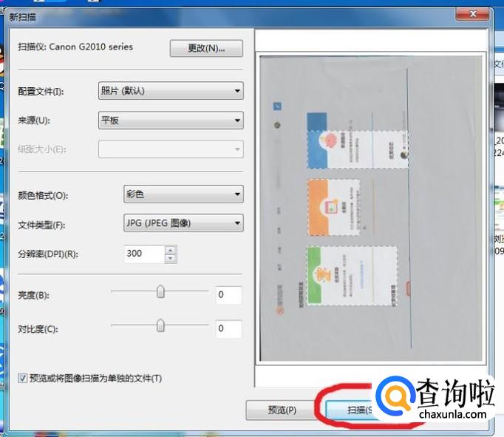Decrease DPI with the down arrow
This screenshot has width=504, height=437.
coord(171,258)
